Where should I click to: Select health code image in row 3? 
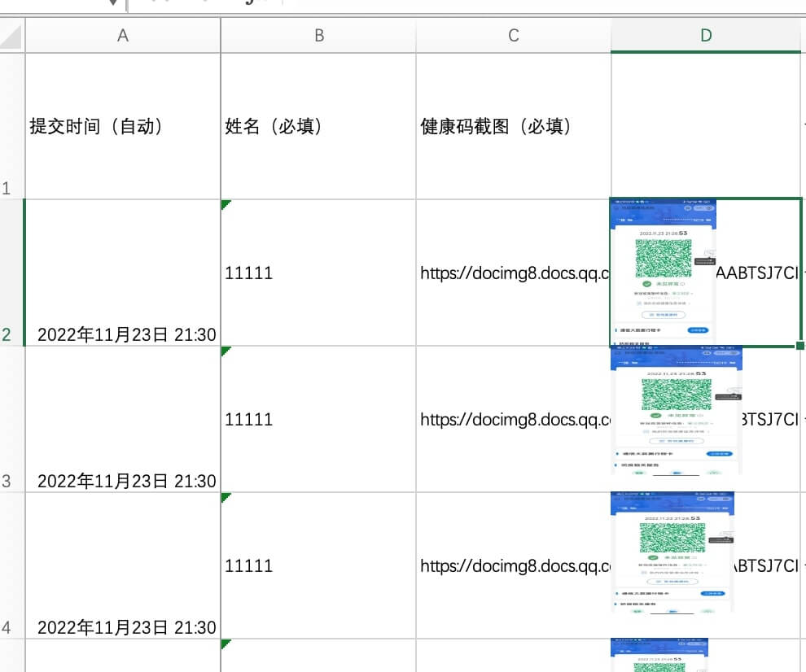click(677, 411)
